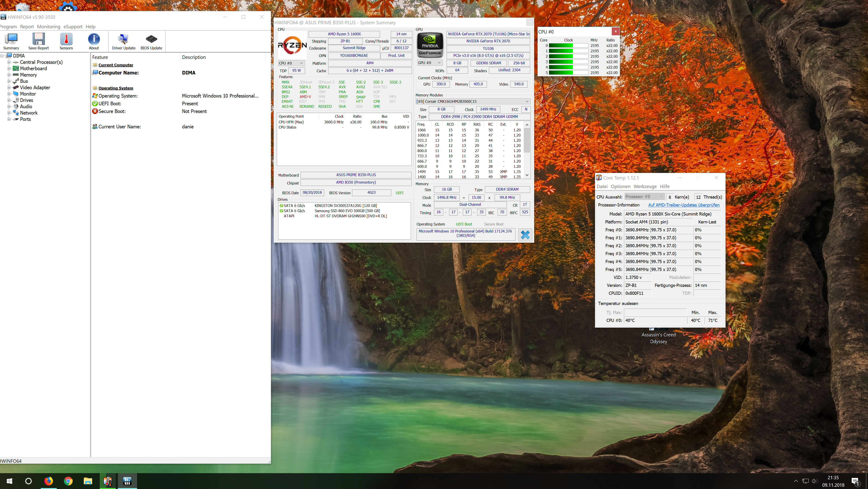Screen dimensions: 868x489
Task: Select the Motherboard tree item
Action: (x=33, y=68)
